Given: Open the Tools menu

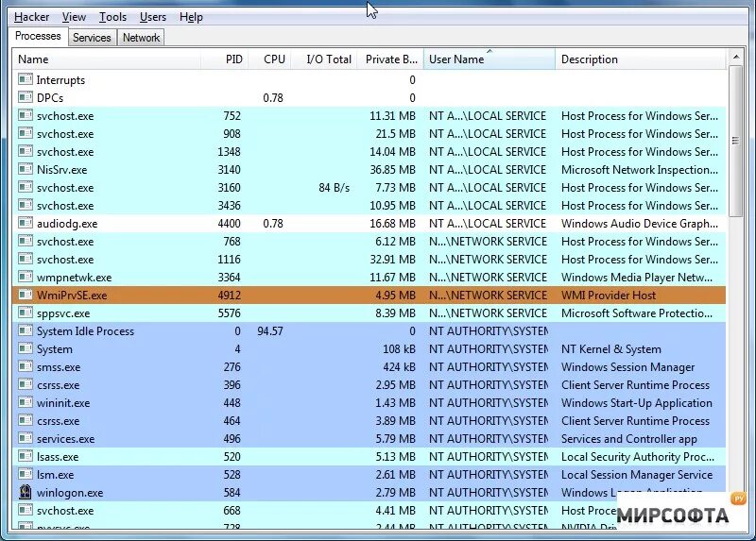Looking at the screenshot, I should click(x=112, y=17).
